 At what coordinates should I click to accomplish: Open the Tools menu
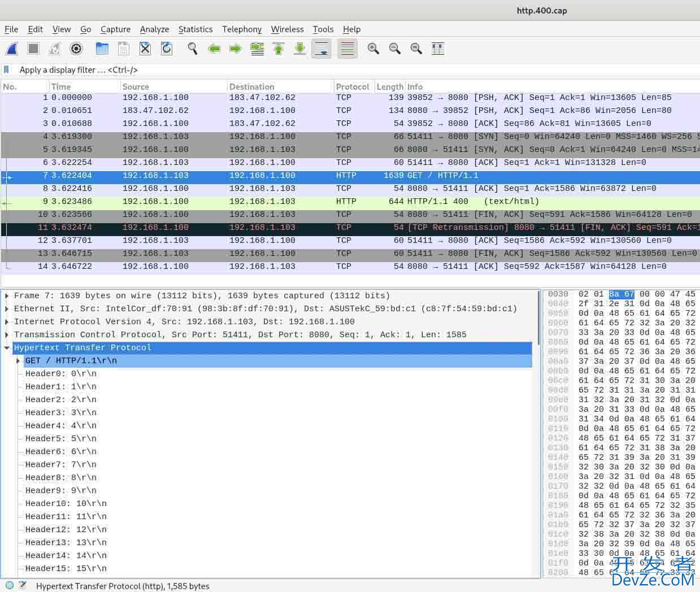pyautogui.click(x=323, y=29)
